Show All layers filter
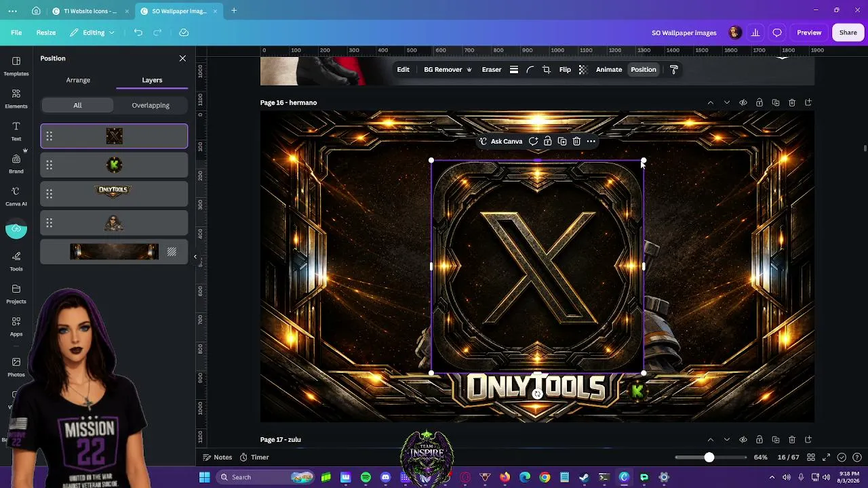868x488 pixels. pyautogui.click(x=77, y=105)
